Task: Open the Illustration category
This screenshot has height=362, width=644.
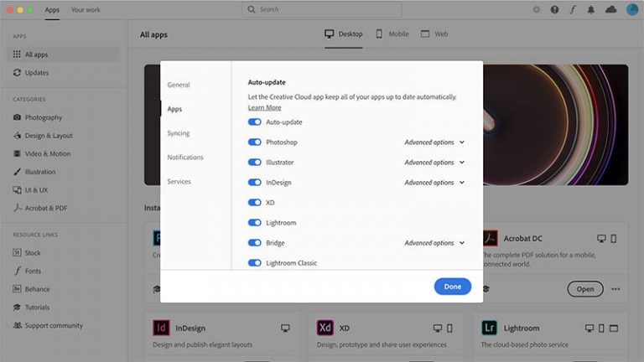Action: 34,172
